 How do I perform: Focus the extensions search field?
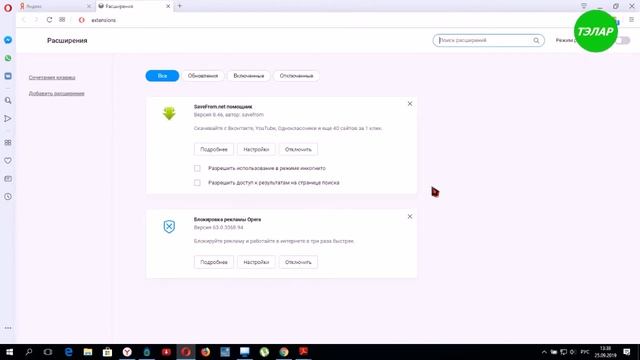(489, 40)
